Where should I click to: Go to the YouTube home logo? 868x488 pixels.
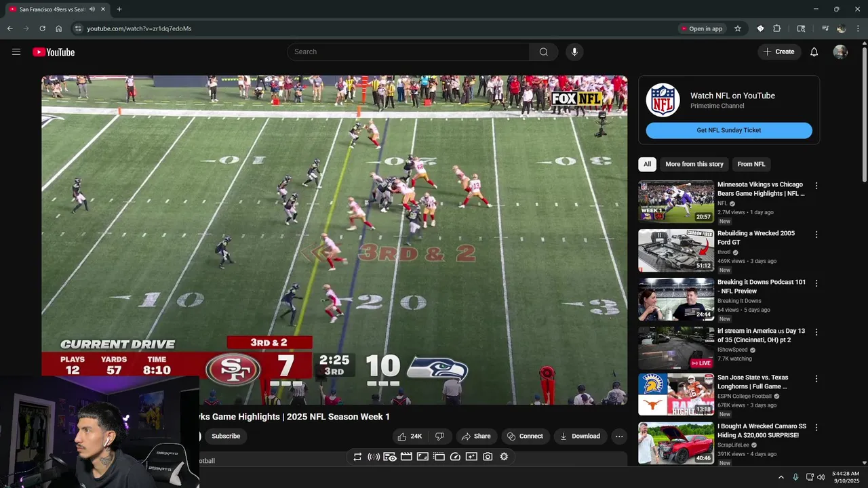(x=54, y=52)
